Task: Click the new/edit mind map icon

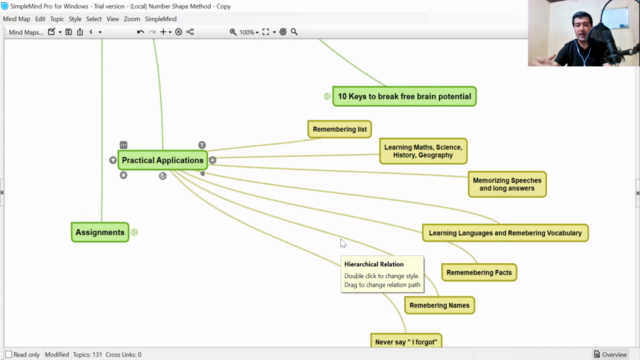Action: coord(51,32)
